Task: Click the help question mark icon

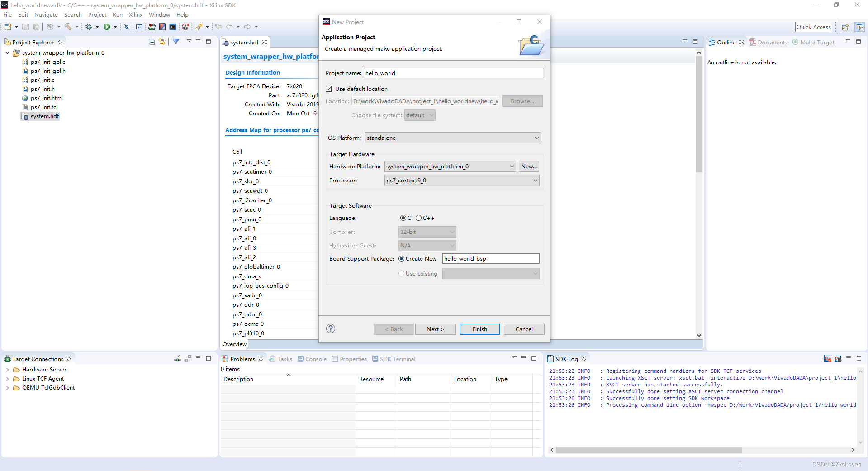Action: [x=331, y=328]
